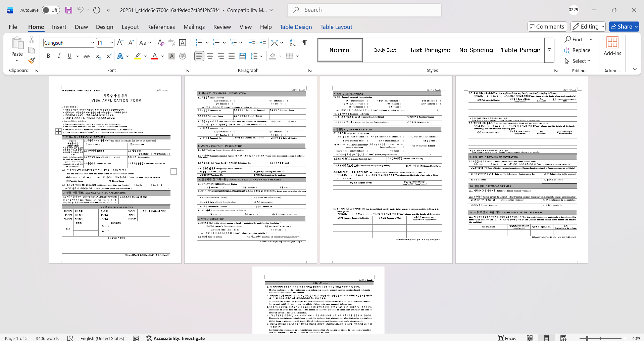644x341 pixels.
Task: Open the Table Design tab
Action: (296, 27)
